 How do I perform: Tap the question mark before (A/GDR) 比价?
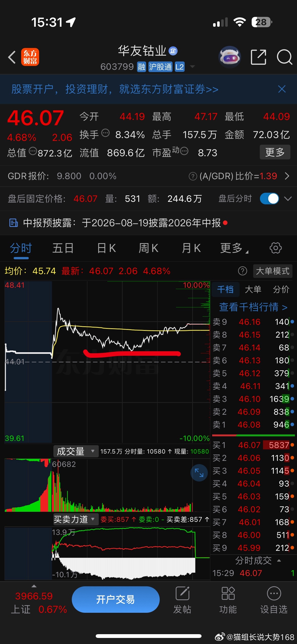193,176
